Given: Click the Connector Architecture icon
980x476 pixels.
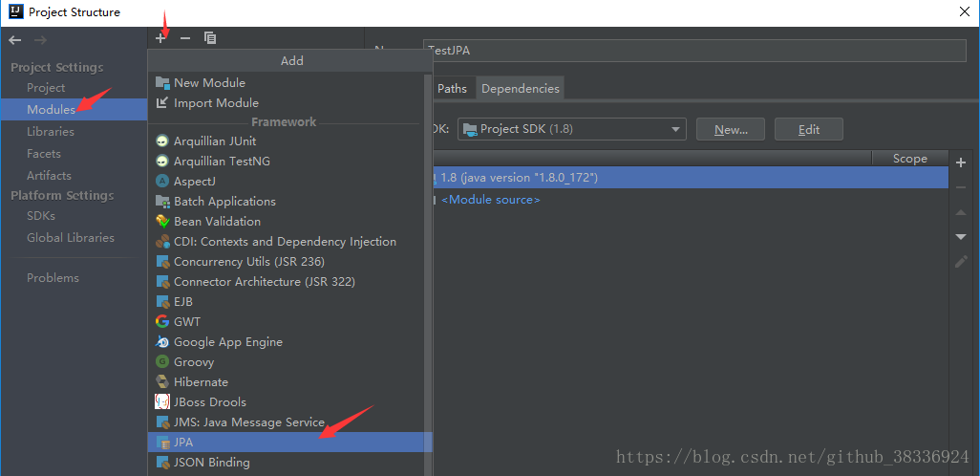Looking at the screenshot, I should [x=162, y=281].
